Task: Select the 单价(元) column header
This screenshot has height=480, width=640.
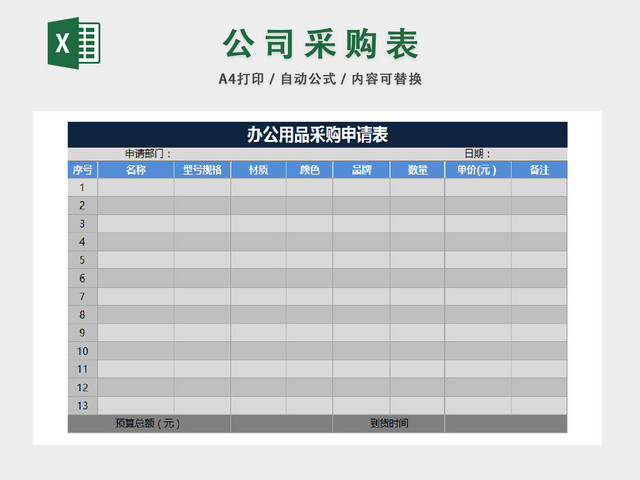Action: pos(478,170)
